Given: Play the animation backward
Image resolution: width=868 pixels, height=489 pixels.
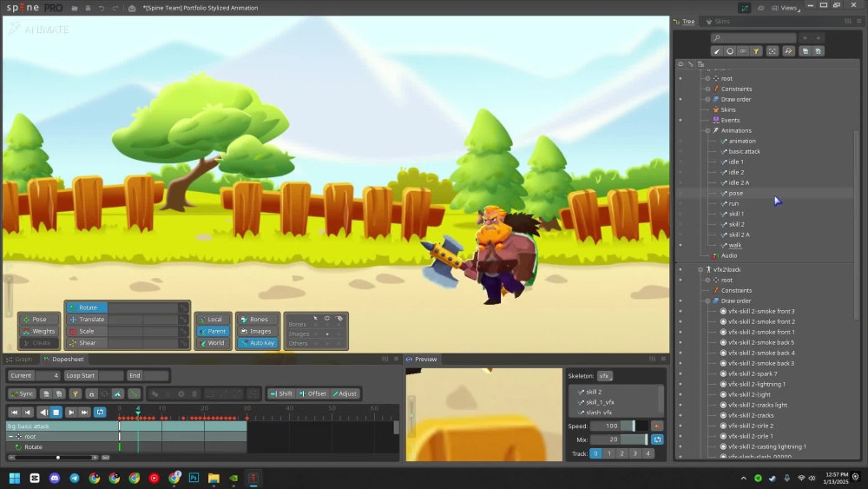Looking at the screenshot, I should tap(43, 412).
